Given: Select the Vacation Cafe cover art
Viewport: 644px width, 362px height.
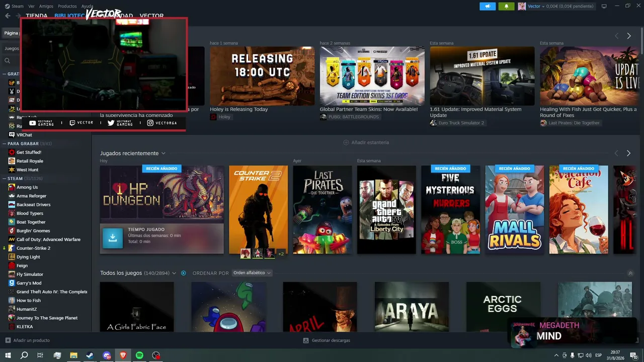Looking at the screenshot, I should coord(579,210).
